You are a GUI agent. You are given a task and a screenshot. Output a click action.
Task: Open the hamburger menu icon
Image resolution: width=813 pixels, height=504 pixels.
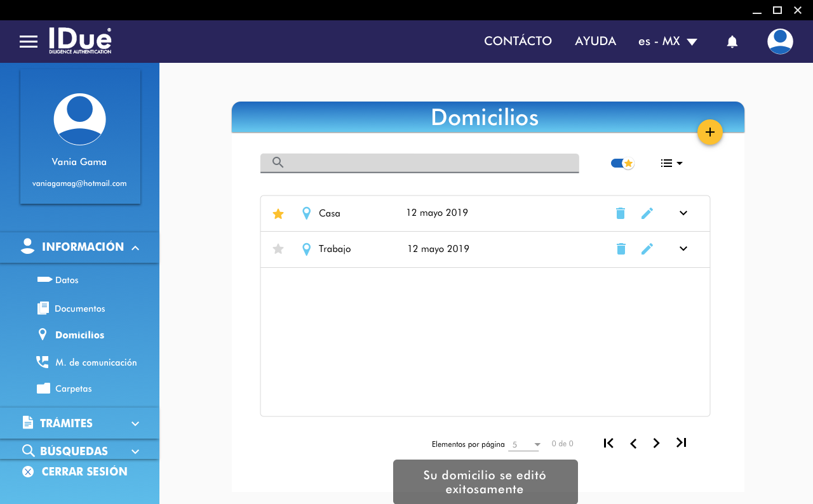(29, 42)
